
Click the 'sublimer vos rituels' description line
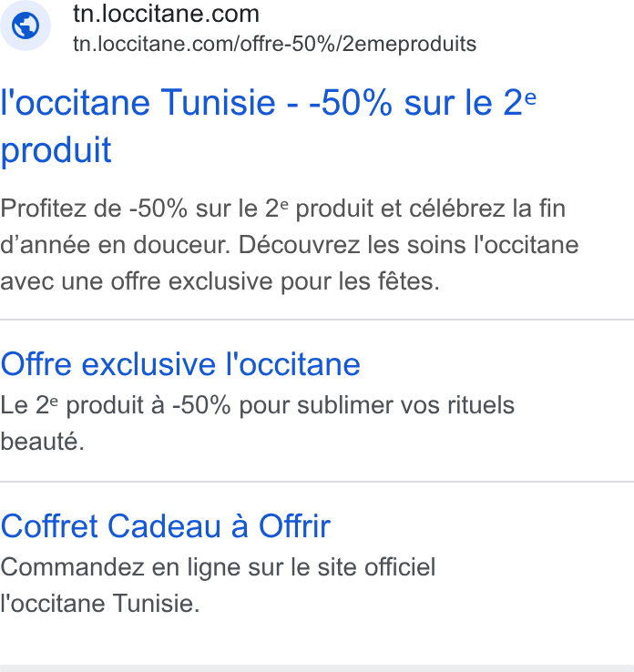257,405
